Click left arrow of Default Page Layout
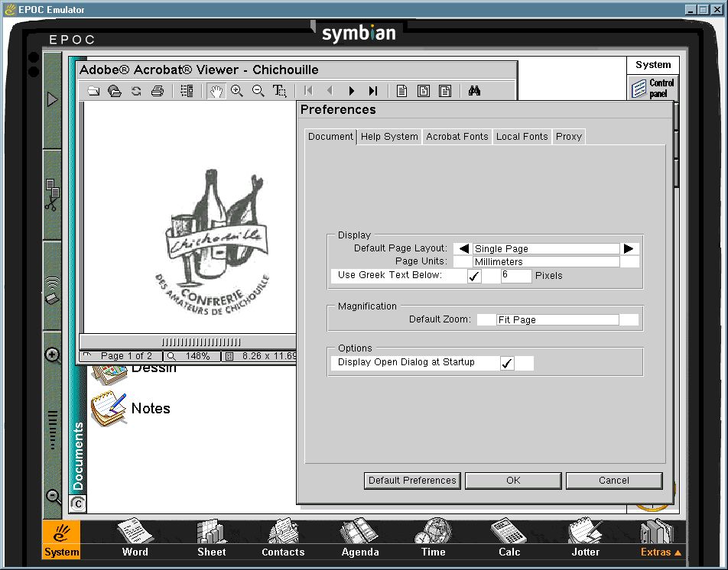 pyautogui.click(x=463, y=248)
